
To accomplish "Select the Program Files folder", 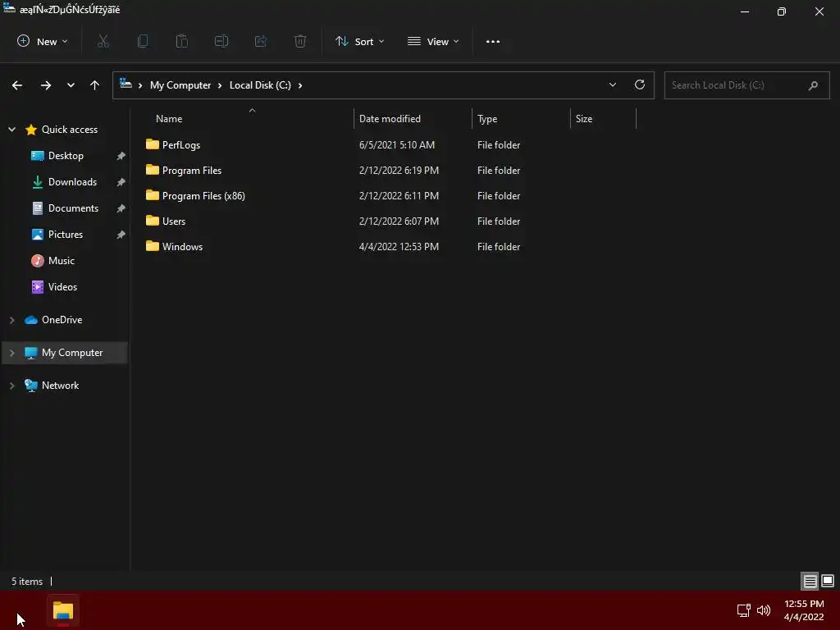I will click(191, 171).
